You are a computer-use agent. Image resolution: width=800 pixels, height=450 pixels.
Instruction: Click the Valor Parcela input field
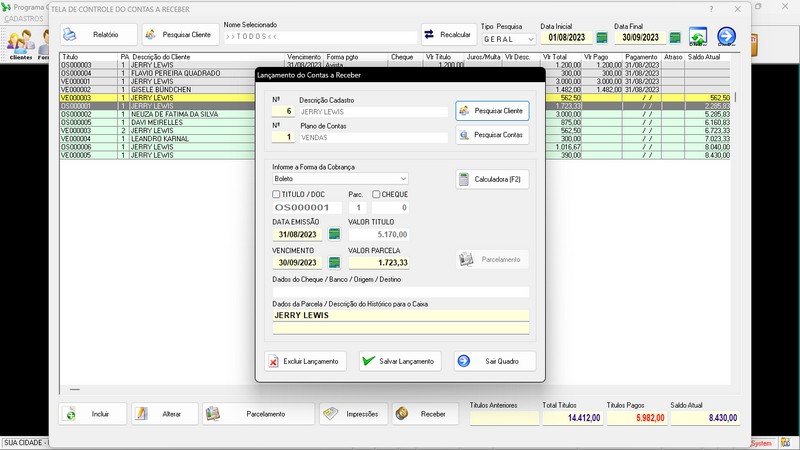377,262
